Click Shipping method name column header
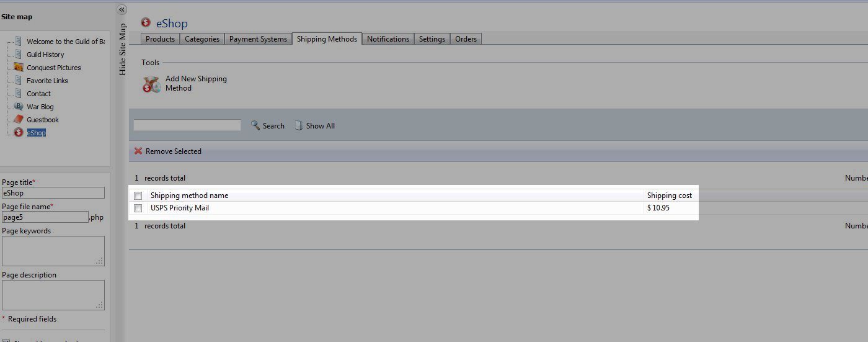868x342 pixels. (189, 196)
